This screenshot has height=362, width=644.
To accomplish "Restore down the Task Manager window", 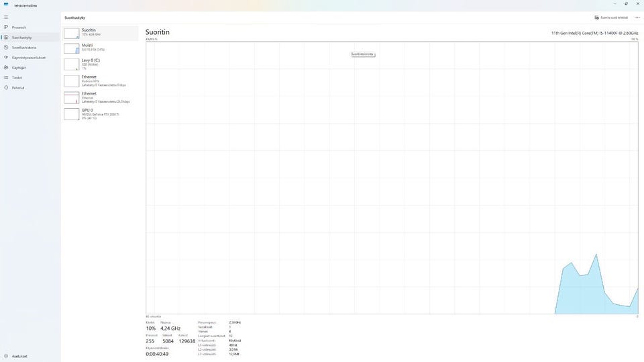I will pos(627,4).
